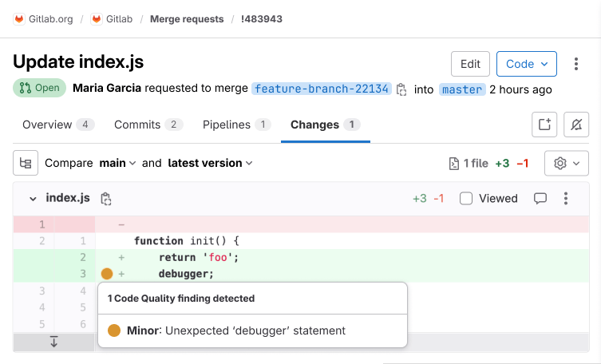Image resolution: width=601 pixels, height=364 pixels.
Task: Open index.js file options kebab menu
Action: click(566, 199)
